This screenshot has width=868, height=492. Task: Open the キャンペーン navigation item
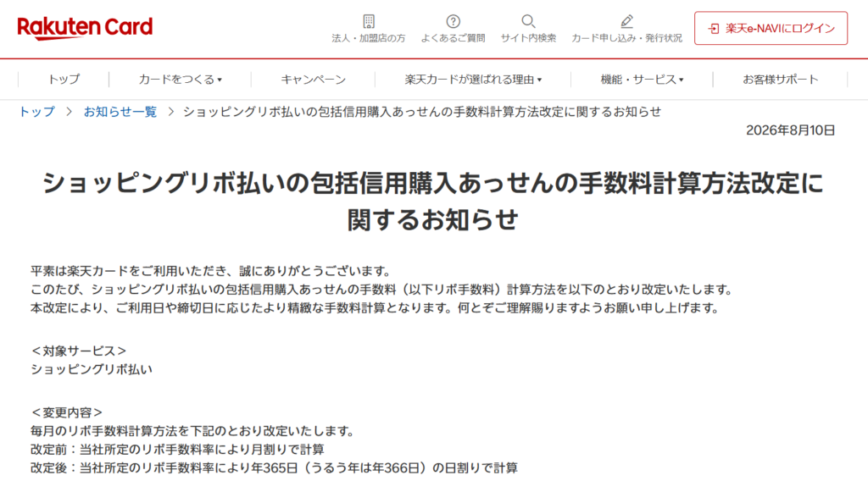tap(314, 79)
